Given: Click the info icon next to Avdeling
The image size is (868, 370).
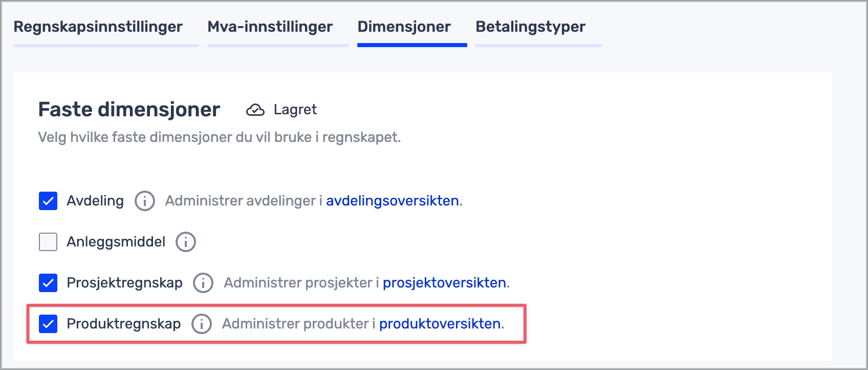Looking at the screenshot, I should point(145,201).
